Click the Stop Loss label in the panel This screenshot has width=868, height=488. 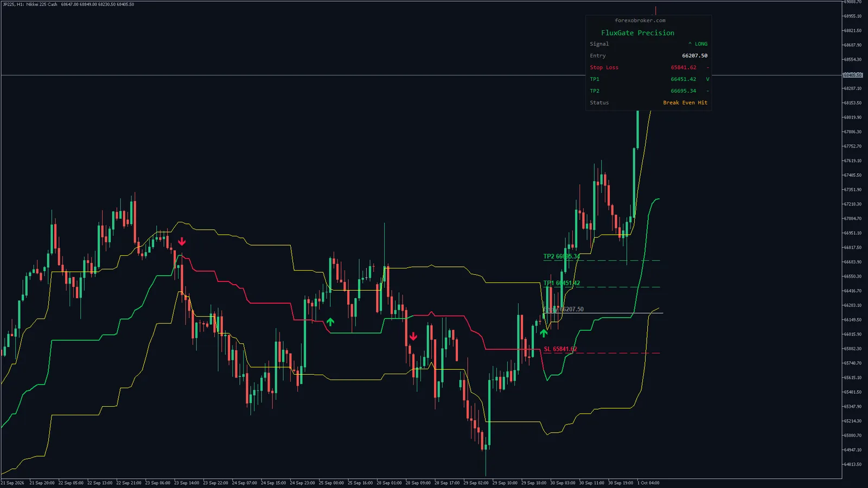(x=604, y=68)
